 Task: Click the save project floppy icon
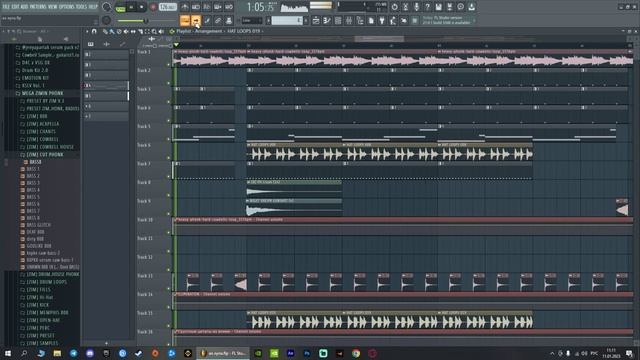coord(438,7)
